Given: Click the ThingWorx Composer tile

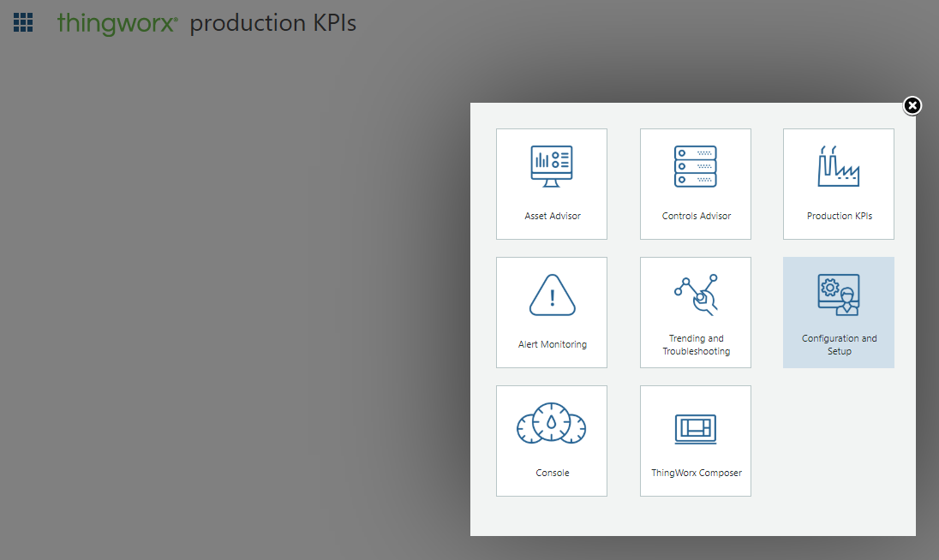Looking at the screenshot, I should 695,440.
